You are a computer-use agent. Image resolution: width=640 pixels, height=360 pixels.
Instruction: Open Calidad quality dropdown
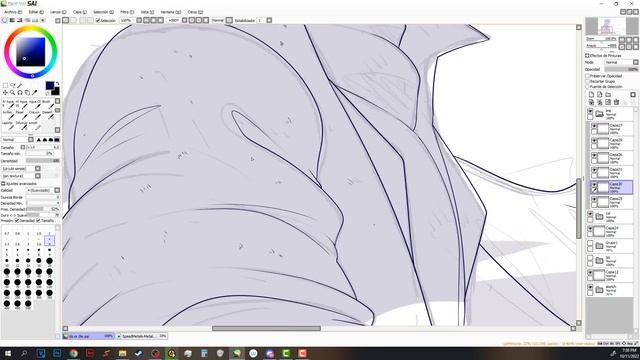click(43, 190)
